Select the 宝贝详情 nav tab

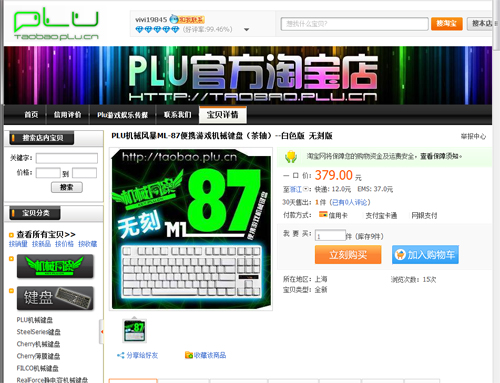tap(223, 115)
